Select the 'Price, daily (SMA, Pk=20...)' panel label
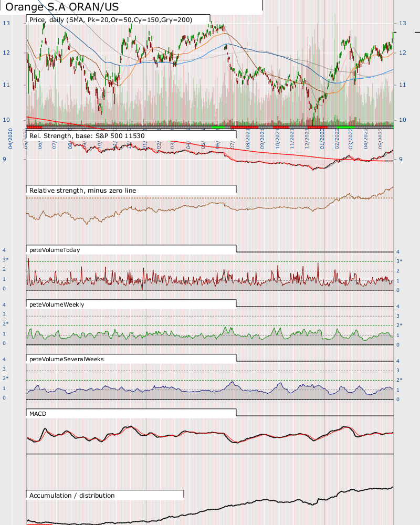The image size is (420, 525). click(111, 20)
